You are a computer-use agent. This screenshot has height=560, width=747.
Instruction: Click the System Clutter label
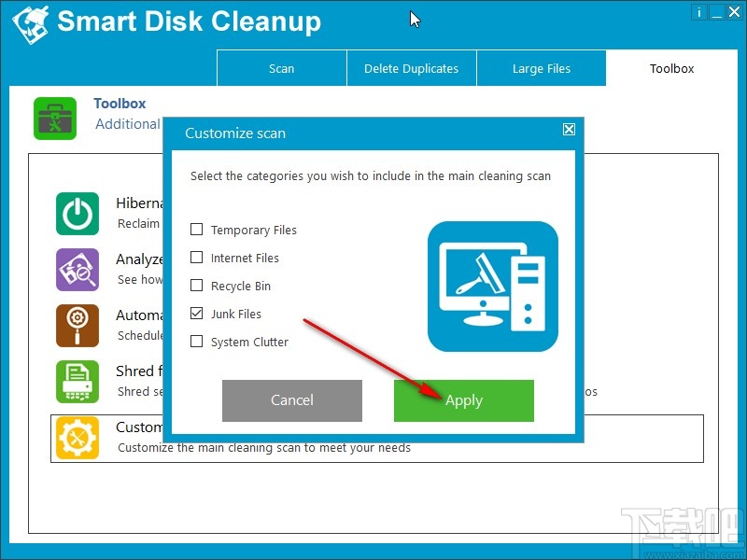249,342
